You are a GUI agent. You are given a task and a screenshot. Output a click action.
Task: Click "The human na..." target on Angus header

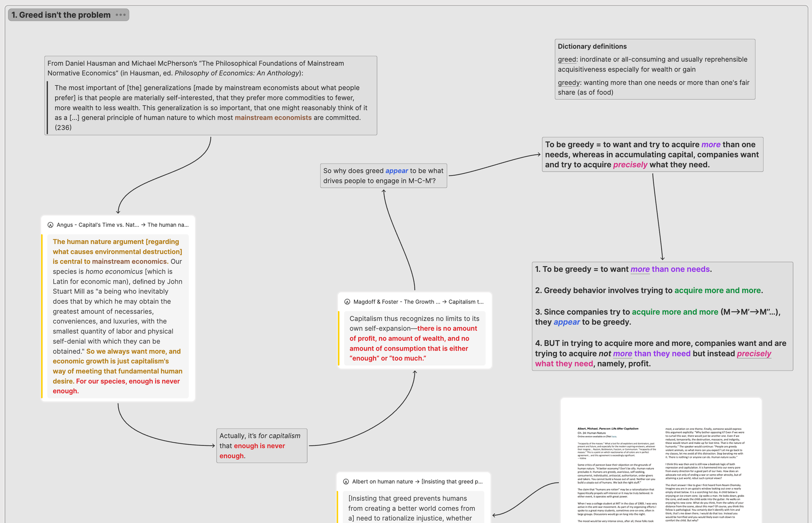tap(168, 225)
